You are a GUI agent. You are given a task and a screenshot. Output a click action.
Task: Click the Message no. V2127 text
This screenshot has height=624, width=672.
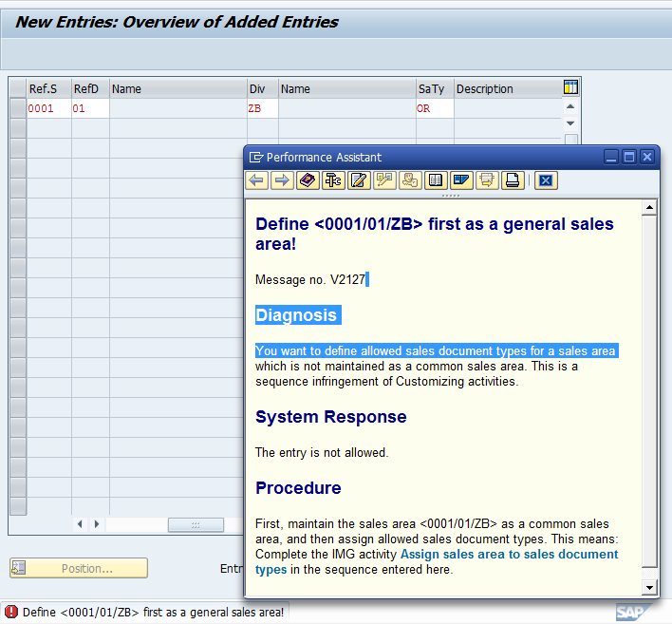tap(310, 279)
